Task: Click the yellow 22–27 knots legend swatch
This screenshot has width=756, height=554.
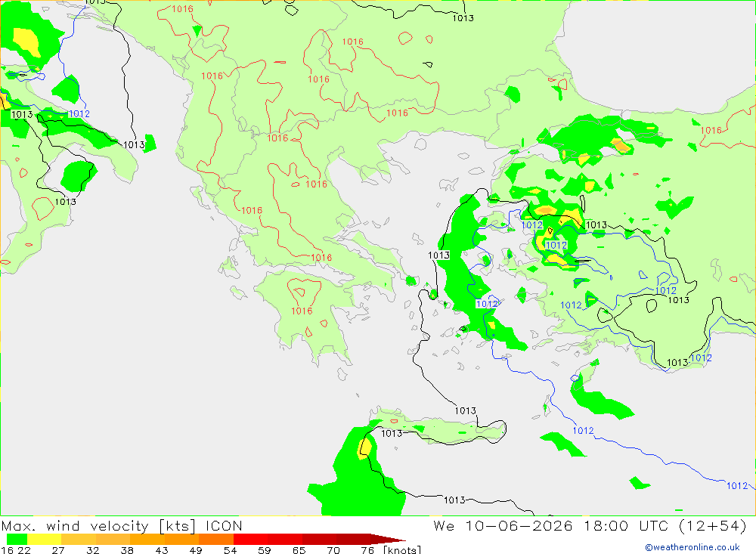Action: click(45, 539)
